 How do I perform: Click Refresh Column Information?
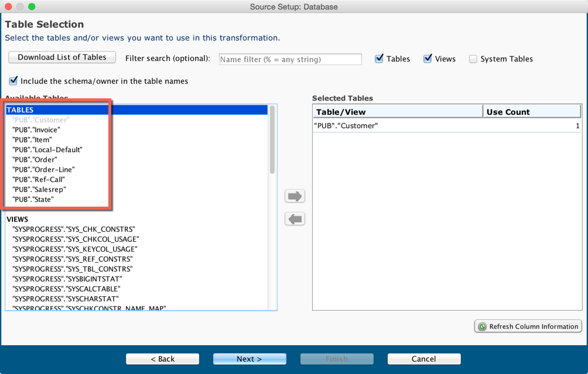pos(527,326)
